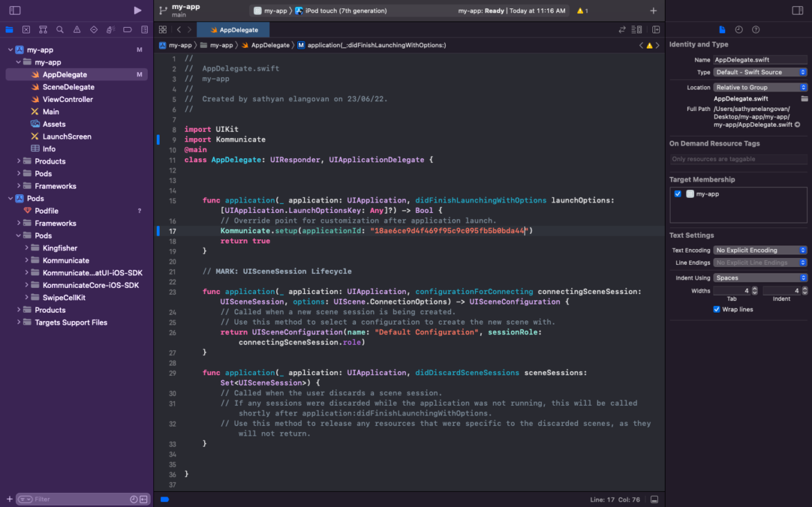Collapse the Pods project group

click(10, 198)
